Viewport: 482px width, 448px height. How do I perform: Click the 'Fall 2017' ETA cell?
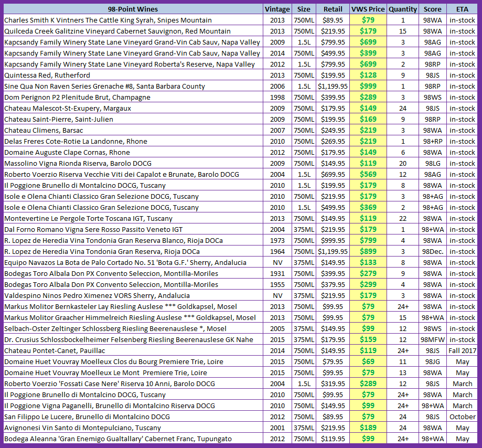(462, 351)
